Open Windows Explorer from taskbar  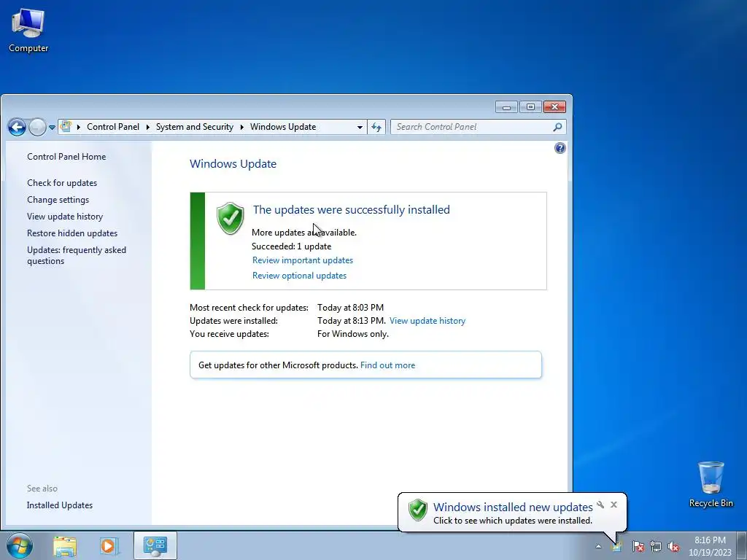[x=65, y=545]
